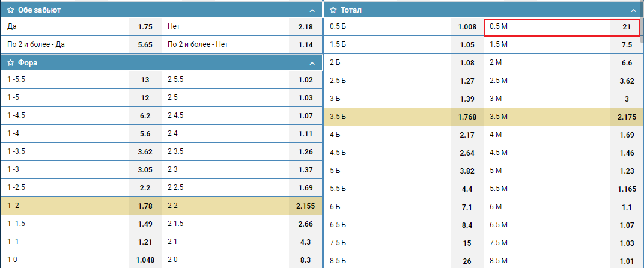Favorite the 'Обе забьют' market star
Image resolution: width=644 pixels, height=268 pixels.
click(x=11, y=10)
